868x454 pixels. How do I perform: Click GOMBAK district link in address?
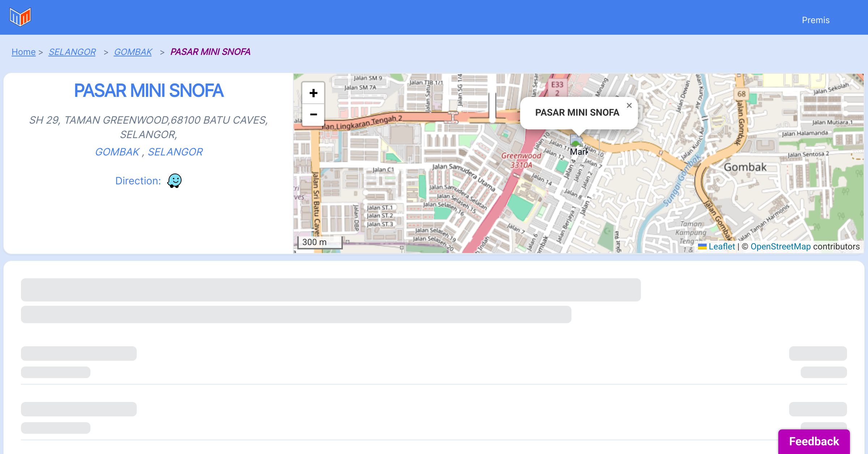117,152
